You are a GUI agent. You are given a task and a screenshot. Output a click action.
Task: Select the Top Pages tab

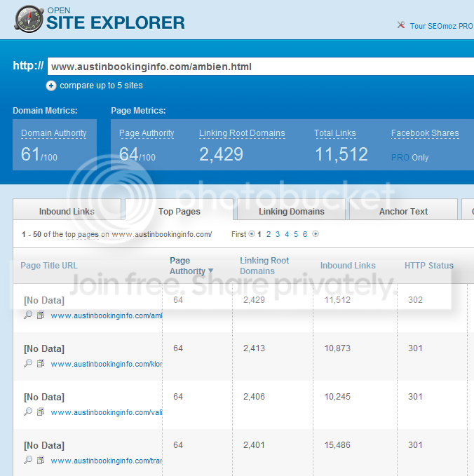(180, 210)
